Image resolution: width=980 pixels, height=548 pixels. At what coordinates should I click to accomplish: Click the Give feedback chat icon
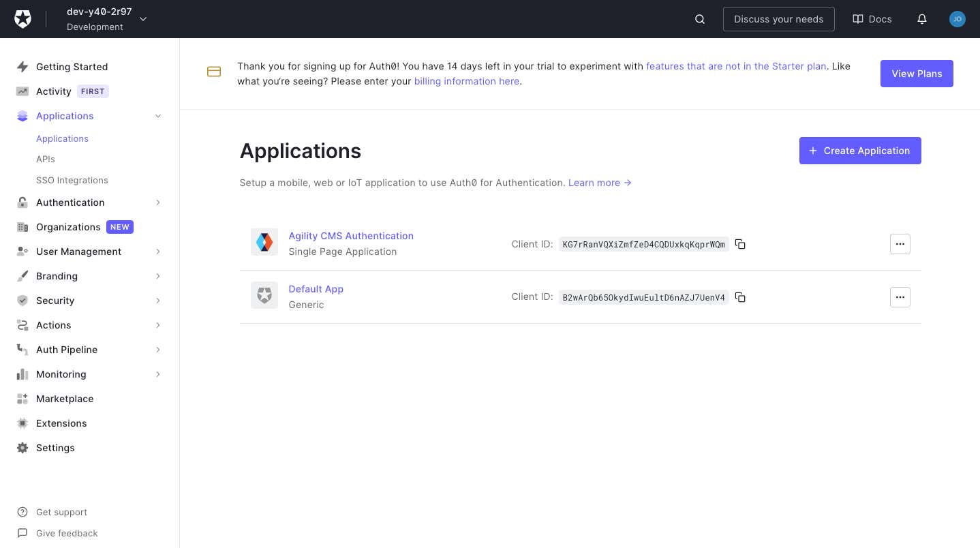(x=22, y=533)
